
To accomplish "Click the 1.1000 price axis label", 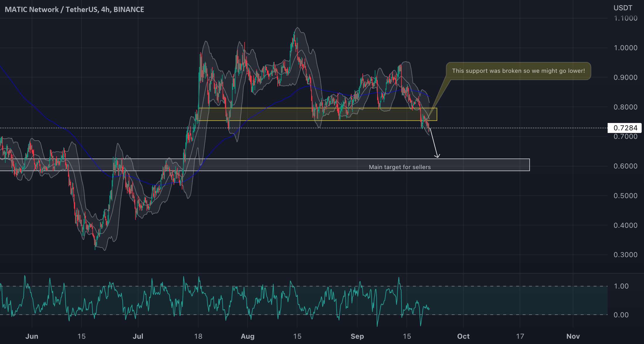I will click(x=626, y=18).
